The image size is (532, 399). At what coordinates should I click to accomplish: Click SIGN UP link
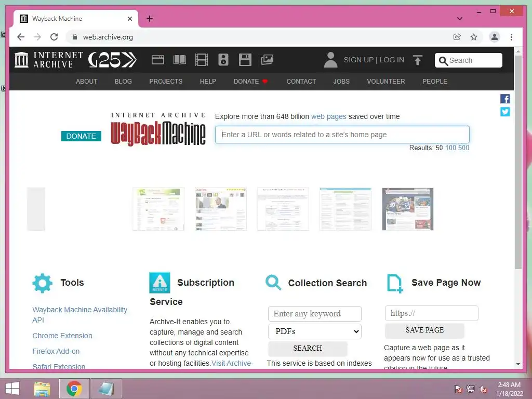(x=358, y=60)
